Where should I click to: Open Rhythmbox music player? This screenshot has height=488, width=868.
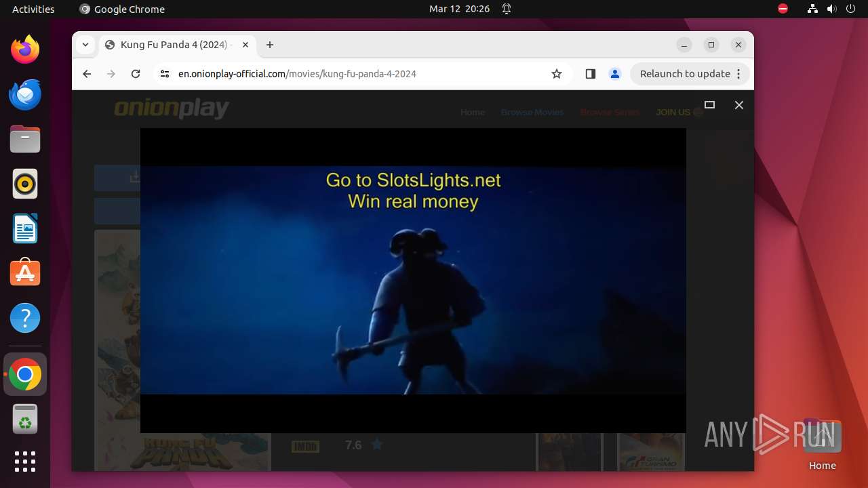click(25, 184)
